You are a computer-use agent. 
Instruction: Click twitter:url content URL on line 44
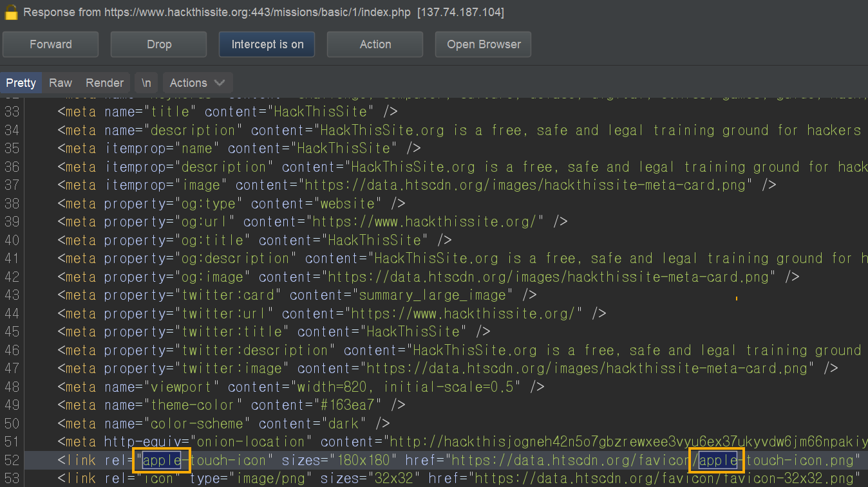click(x=464, y=314)
